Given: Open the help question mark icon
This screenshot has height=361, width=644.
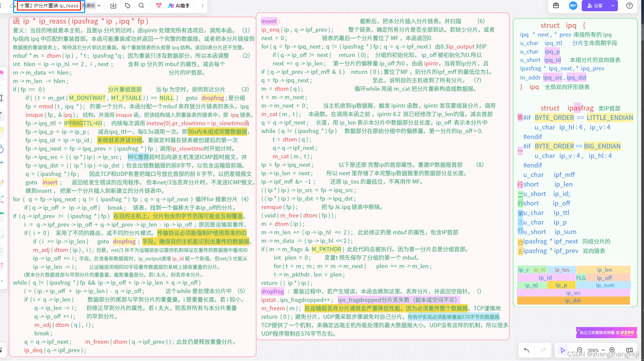Looking at the screenshot, I should click(630, 6).
